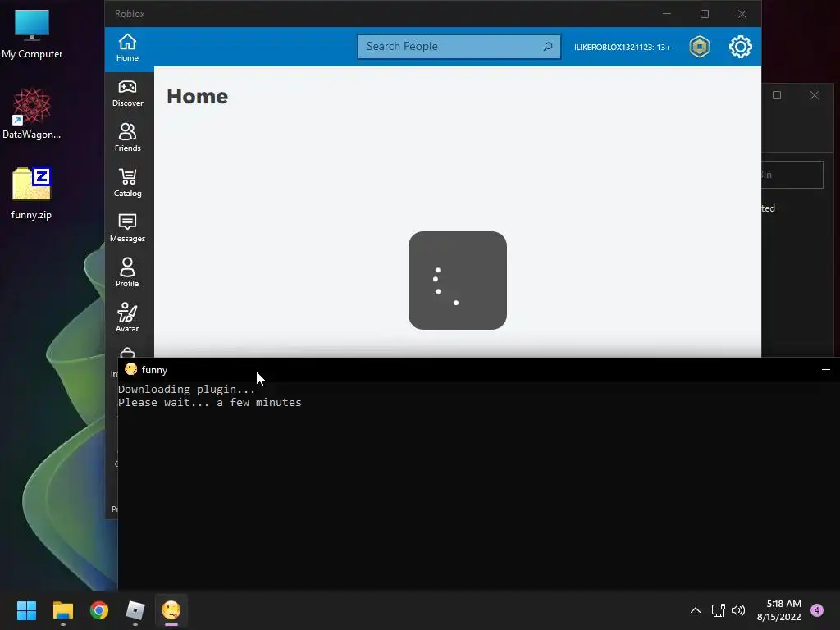
Task: Close the Roblox window
Action: pyautogui.click(x=742, y=14)
